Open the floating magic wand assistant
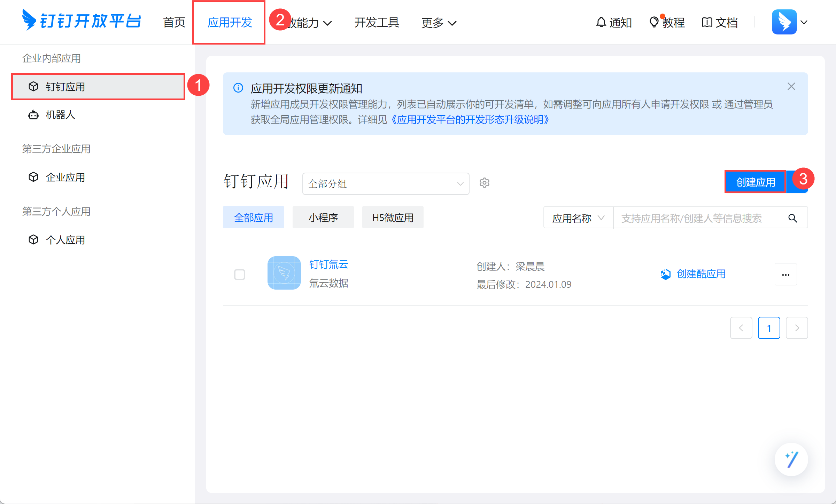Image resolution: width=836 pixels, height=504 pixels. 791,459
